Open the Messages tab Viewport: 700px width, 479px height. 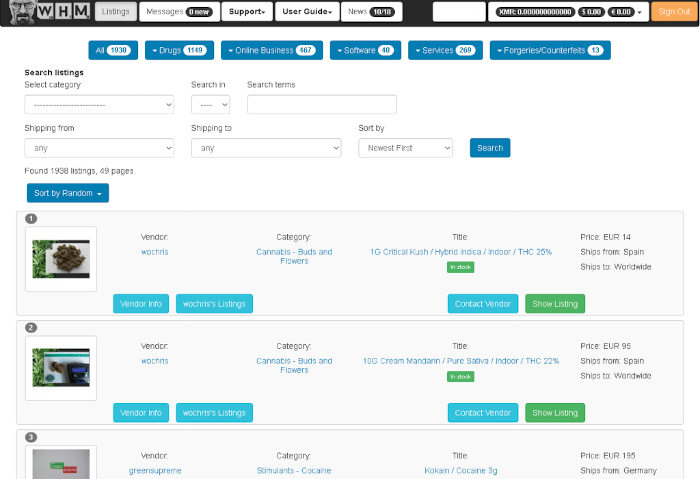(179, 12)
